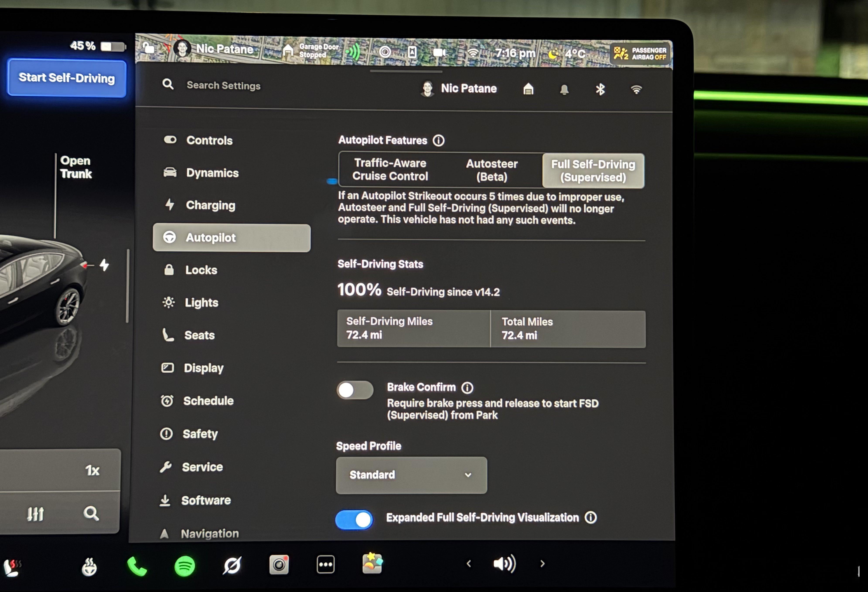This screenshot has height=592, width=868.
Task: Click the Autopilot Features info icon
Action: click(438, 140)
